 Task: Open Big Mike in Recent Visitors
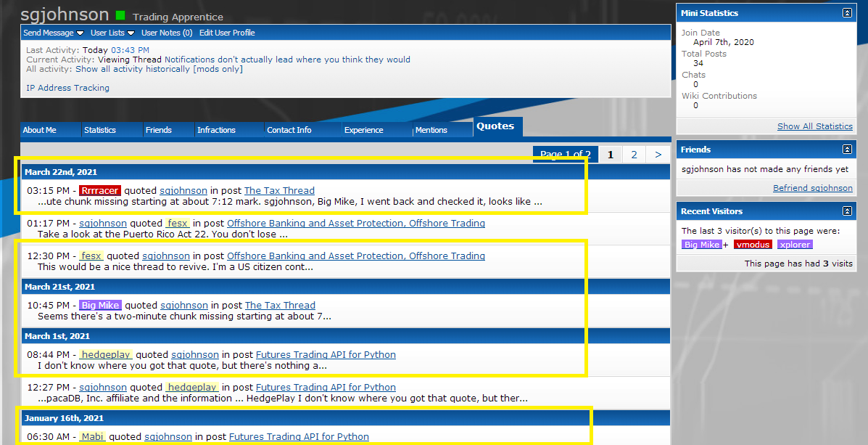tap(702, 245)
